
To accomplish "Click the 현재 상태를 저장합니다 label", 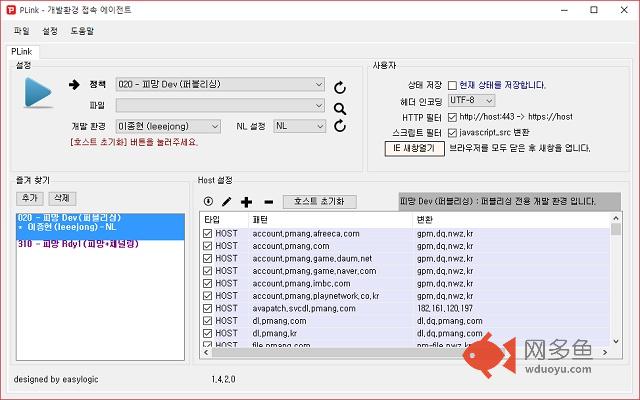I will tap(502, 85).
